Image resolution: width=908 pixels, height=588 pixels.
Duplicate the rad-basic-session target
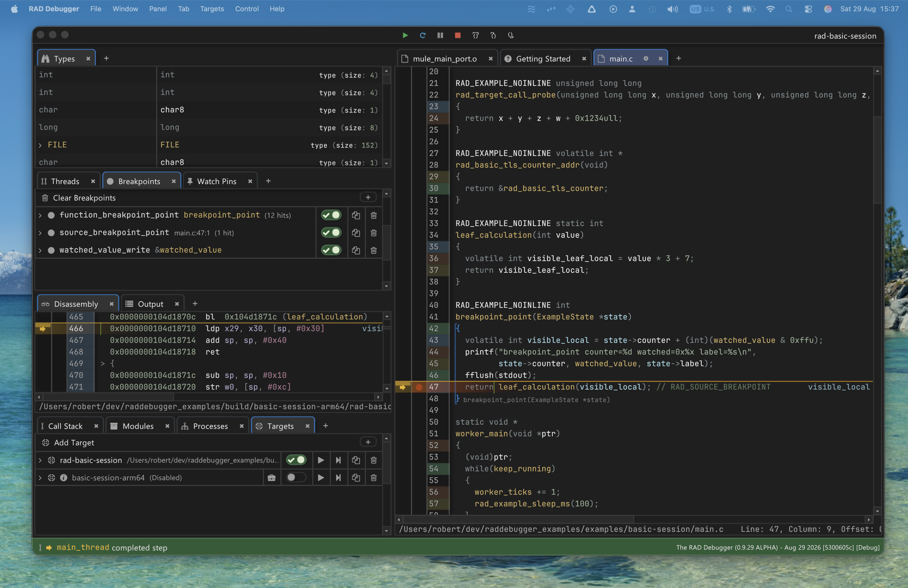click(356, 460)
